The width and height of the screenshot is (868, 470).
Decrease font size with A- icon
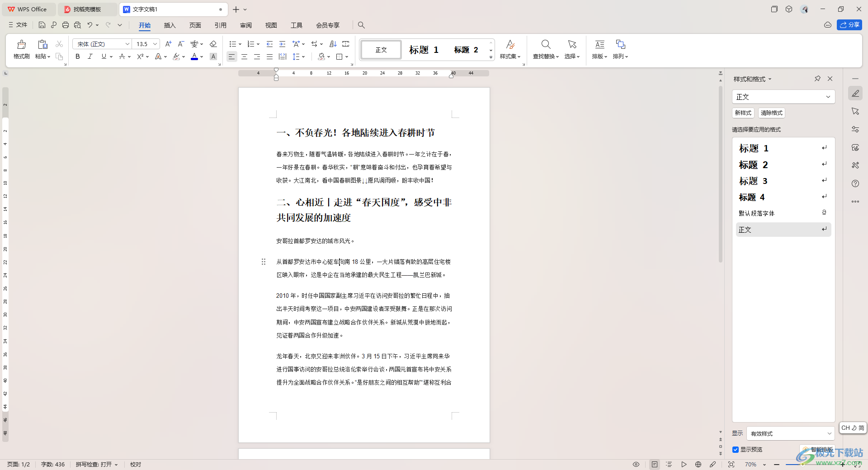pyautogui.click(x=181, y=44)
